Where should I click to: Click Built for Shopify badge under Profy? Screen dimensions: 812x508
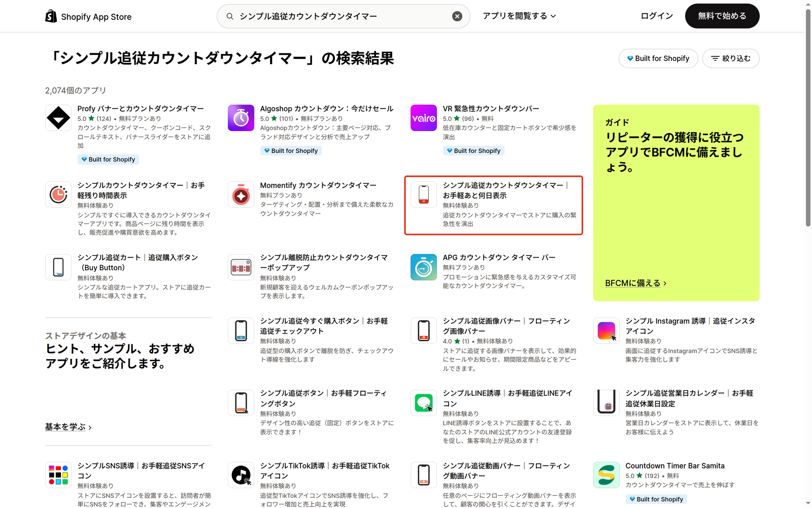coord(108,160)
